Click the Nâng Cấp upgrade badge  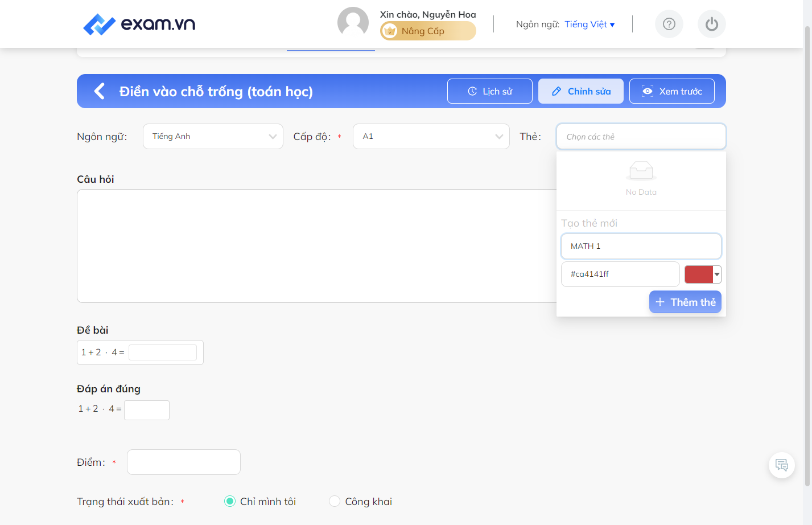pyautogui.click(x=428, y=31)
